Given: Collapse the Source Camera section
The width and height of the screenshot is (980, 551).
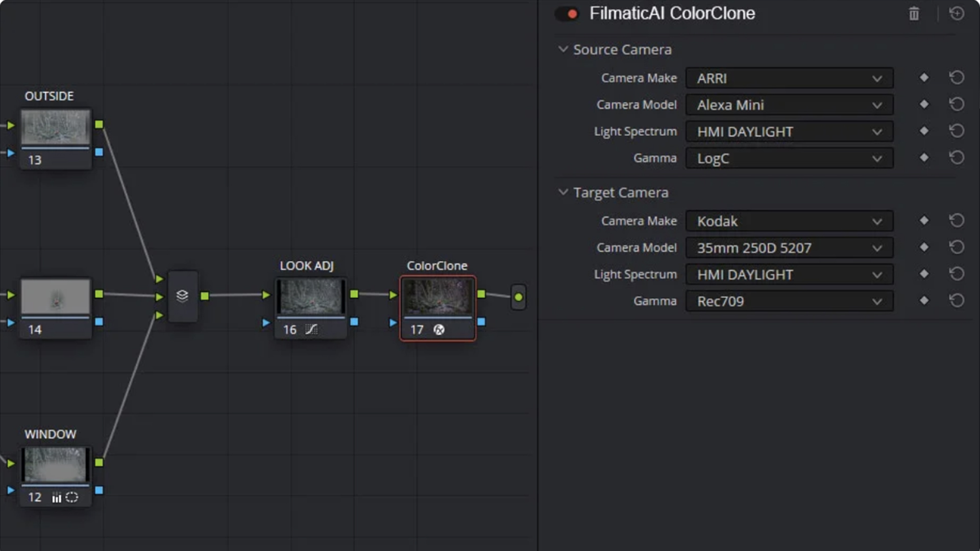Looking at the screenshot, I should pos(563,49).
